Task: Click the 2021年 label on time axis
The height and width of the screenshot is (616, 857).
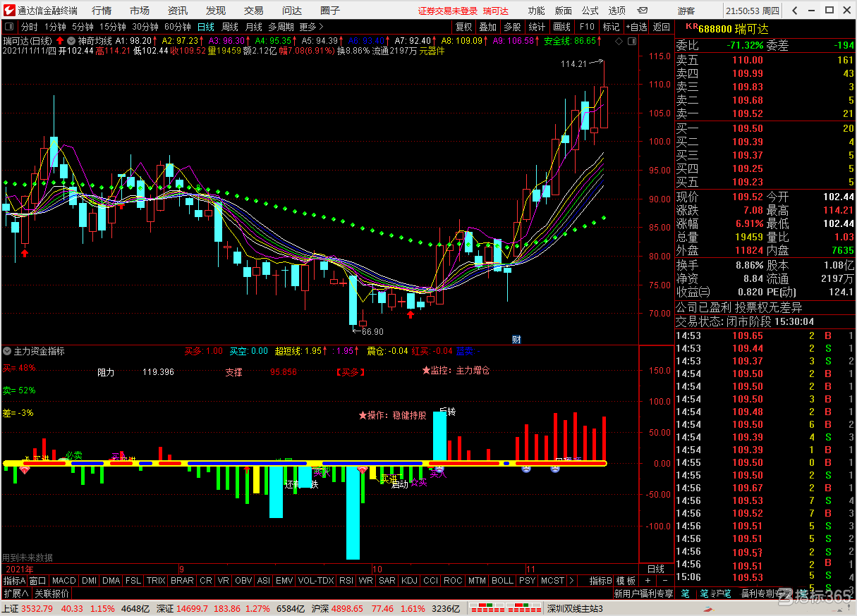Action: (x=19, y=569)
